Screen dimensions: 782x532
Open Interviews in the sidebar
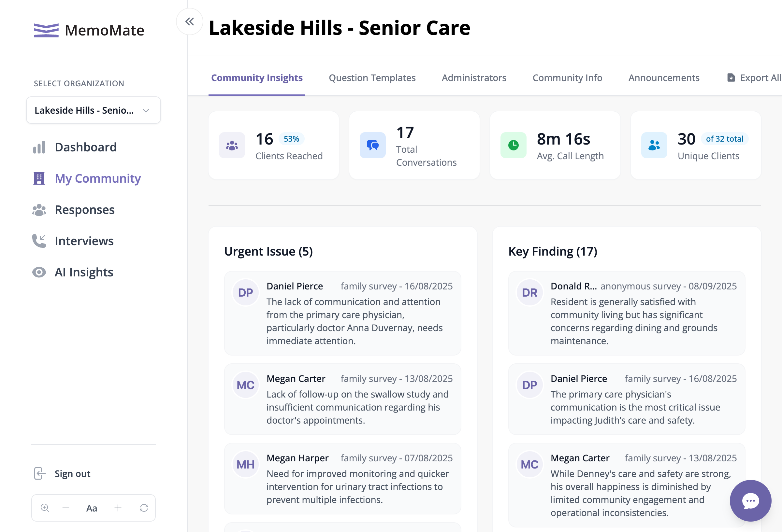pos(73,241)
